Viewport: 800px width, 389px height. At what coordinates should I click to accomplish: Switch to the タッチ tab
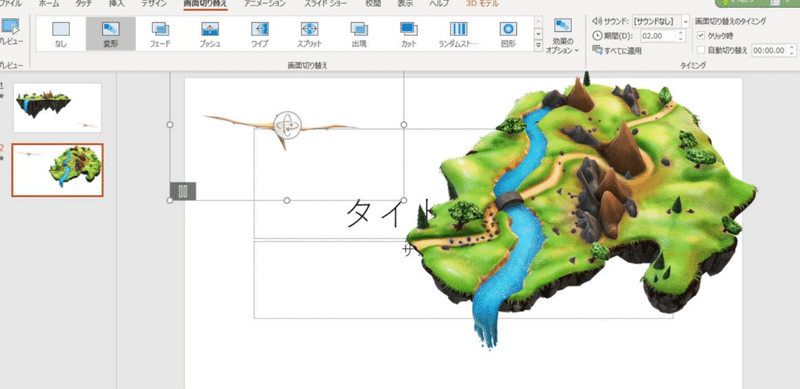coord(84,4)
